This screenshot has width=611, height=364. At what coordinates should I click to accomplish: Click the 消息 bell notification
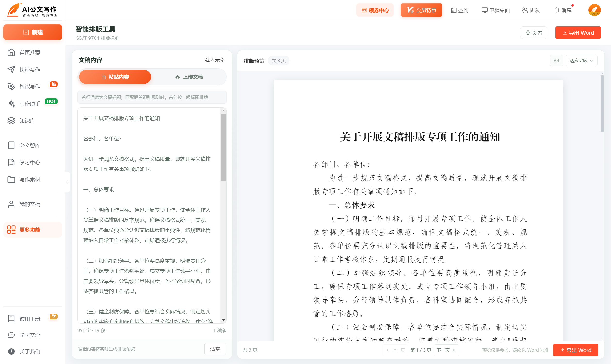coord(563,10)
